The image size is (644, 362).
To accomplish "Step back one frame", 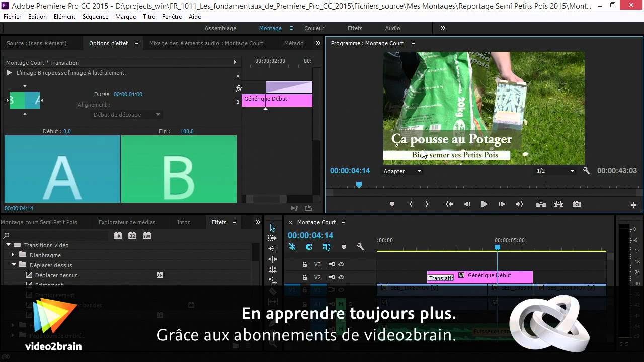I will pyautogui.click(x=467, y=204).
